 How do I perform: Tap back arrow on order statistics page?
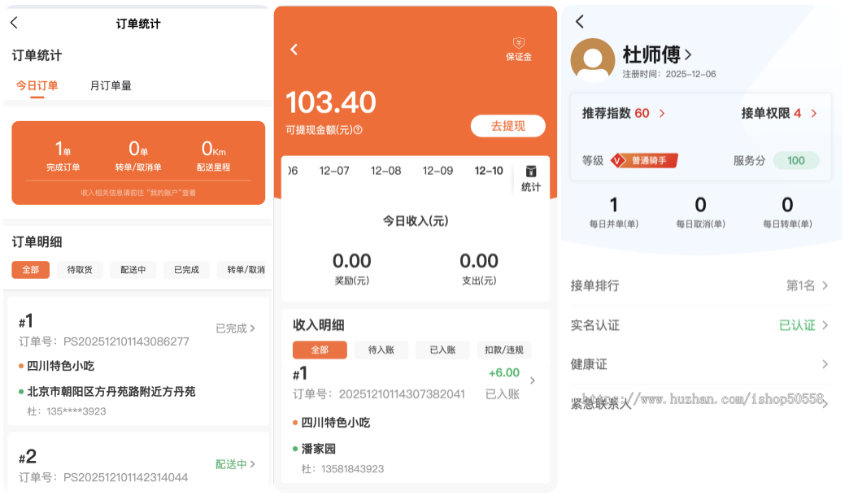coord(16,24)
